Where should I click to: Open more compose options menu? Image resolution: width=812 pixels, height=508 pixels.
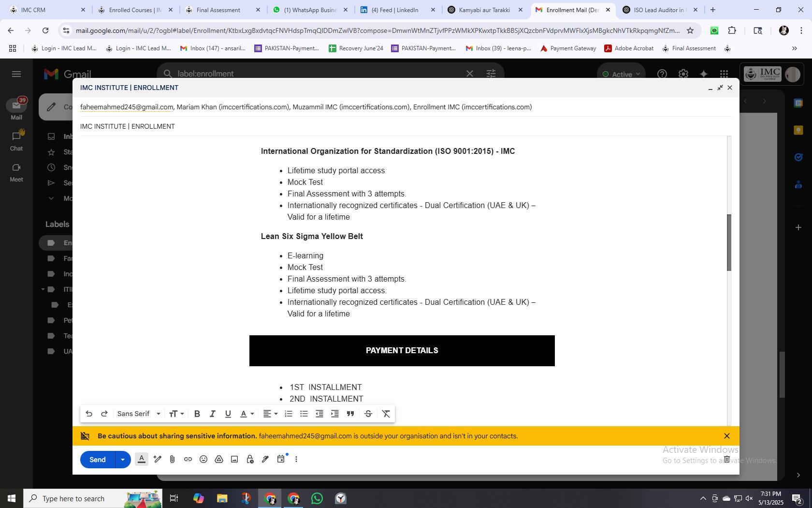(296, 459)
